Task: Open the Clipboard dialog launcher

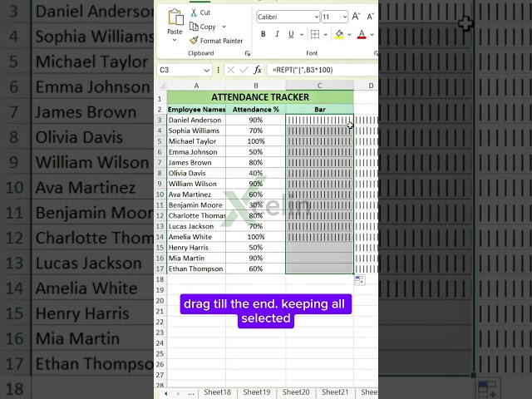Action: pyautogui.click(x=248, y=53)
